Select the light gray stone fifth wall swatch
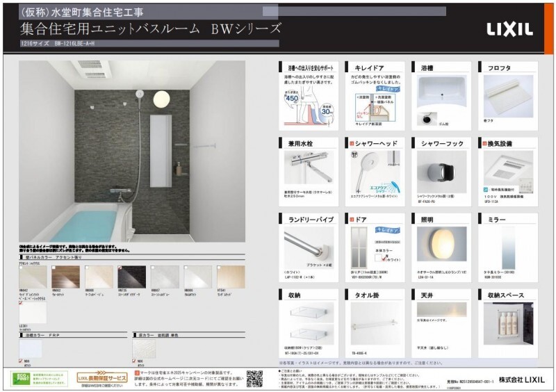Viewport: 556px width, 392px height. [165, 277]
